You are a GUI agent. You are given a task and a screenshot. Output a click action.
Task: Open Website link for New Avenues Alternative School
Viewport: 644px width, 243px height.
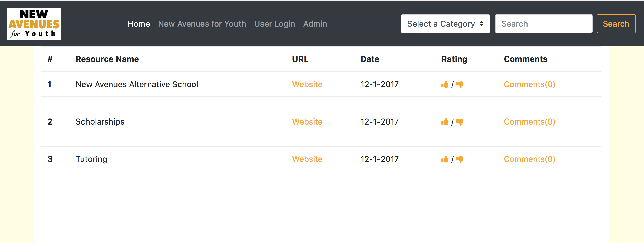(307, 84)
